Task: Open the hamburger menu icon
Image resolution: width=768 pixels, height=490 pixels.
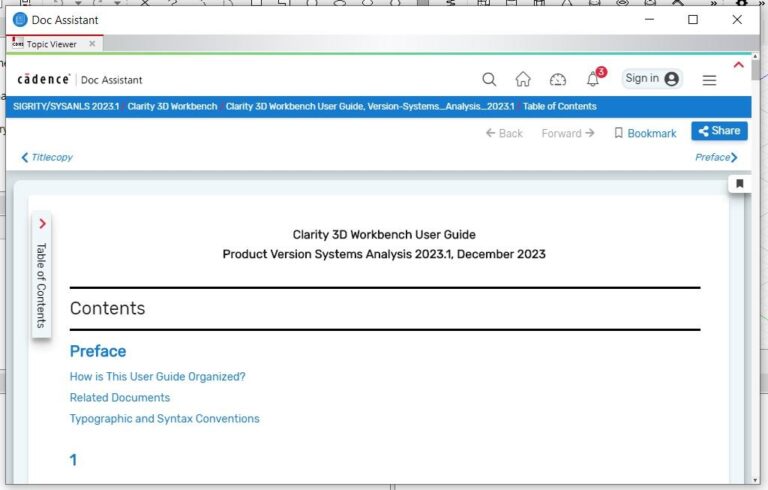Action: coord(709,80)
